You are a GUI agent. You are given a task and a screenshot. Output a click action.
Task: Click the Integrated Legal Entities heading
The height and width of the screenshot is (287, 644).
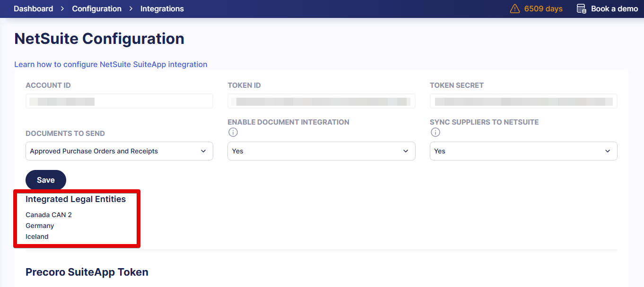pyautogui.click(x=76, y=199)
